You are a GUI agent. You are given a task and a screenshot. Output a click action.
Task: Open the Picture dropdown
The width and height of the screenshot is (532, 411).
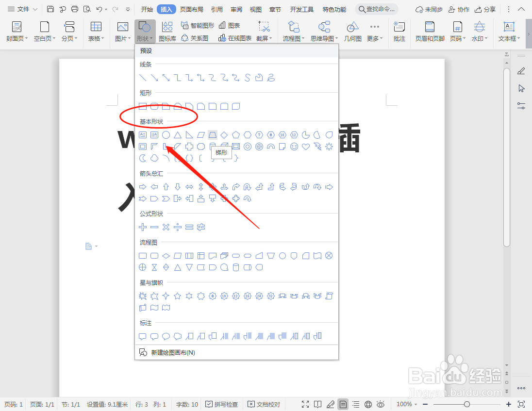coord(122,31)
